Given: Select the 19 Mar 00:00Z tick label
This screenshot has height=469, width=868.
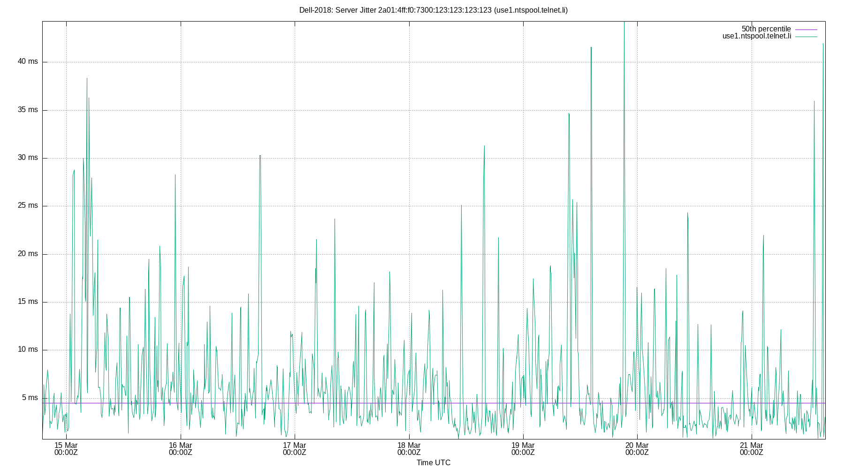Looking at the screenshot, I should [524, 449].
